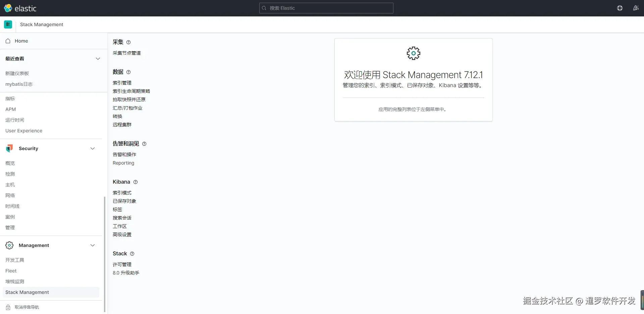Collapse the 最近查看 section

(x=98, y=59)
